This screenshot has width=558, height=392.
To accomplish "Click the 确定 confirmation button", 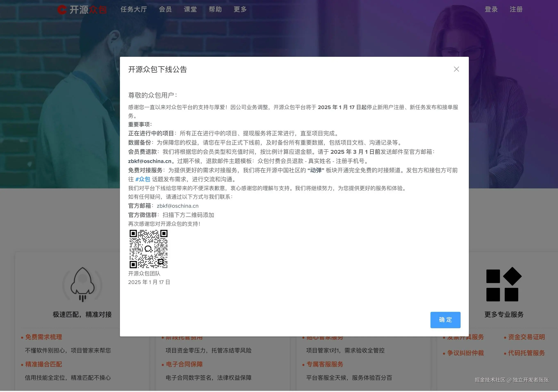I will coord(445,320).
